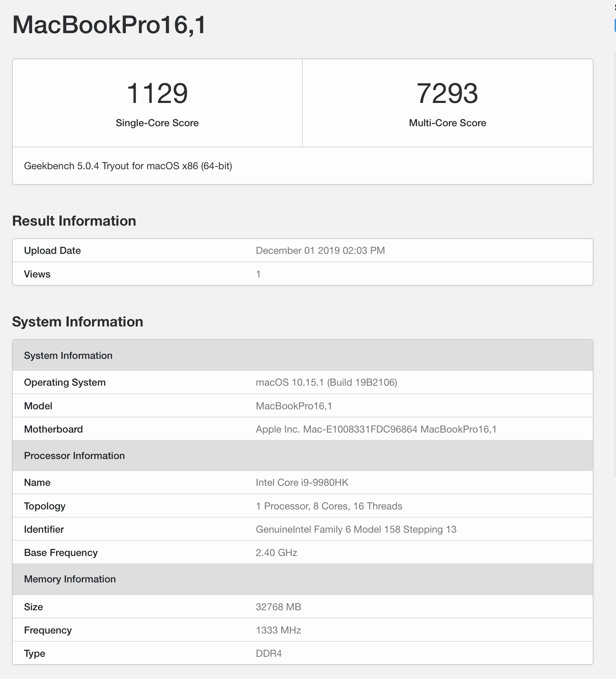Click the processor Name label

tap(37, 482)
